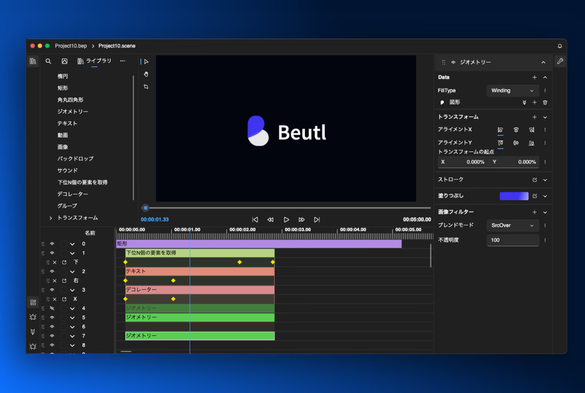This screenshot has width=585, height=393.
Task: Expand the トランスフォーム section chevron
Action: click(545, 117)
